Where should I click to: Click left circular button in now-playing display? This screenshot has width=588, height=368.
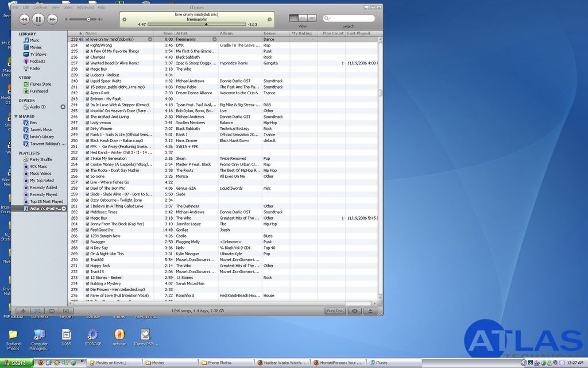[x=125, y=20]
